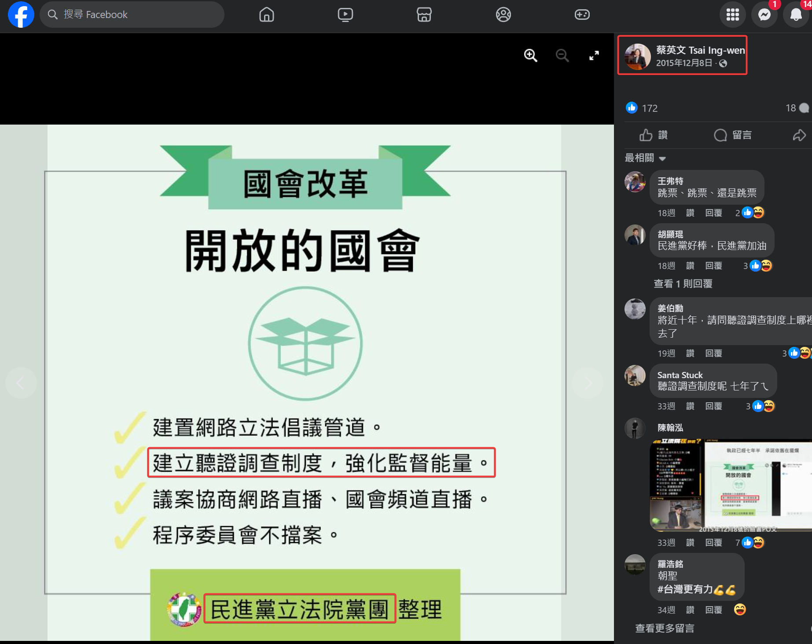Reply to 胡顯琨's comment

713,266
